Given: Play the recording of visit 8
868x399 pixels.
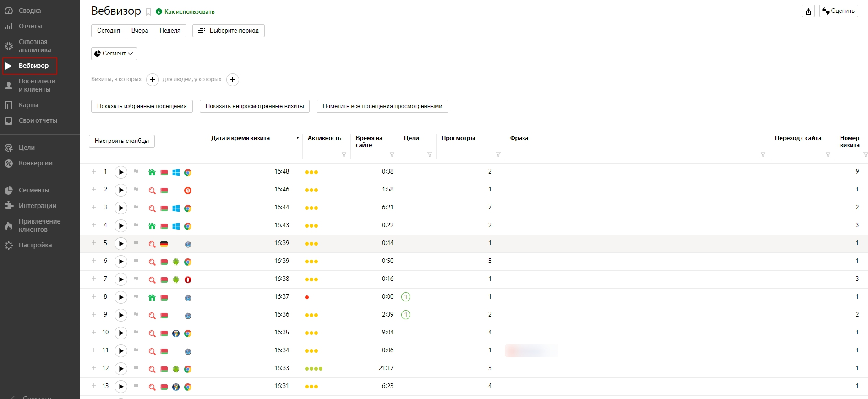Looking at the screenshot, I should coord(121,297).
